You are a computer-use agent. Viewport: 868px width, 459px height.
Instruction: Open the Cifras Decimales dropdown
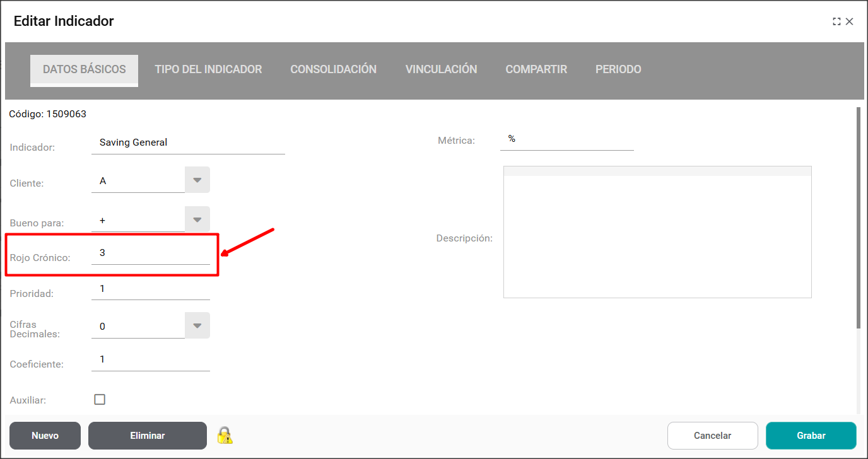tap(197, 326)
